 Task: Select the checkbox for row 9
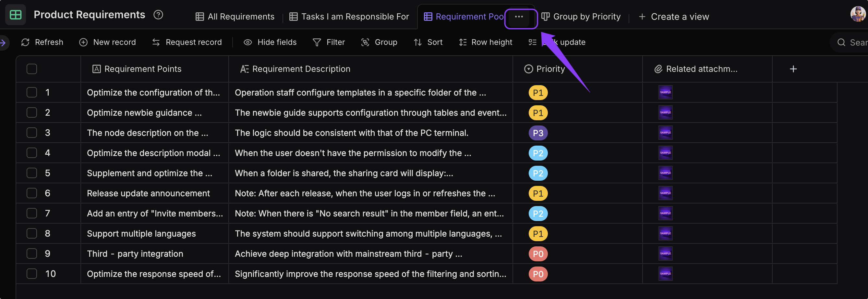32,253
